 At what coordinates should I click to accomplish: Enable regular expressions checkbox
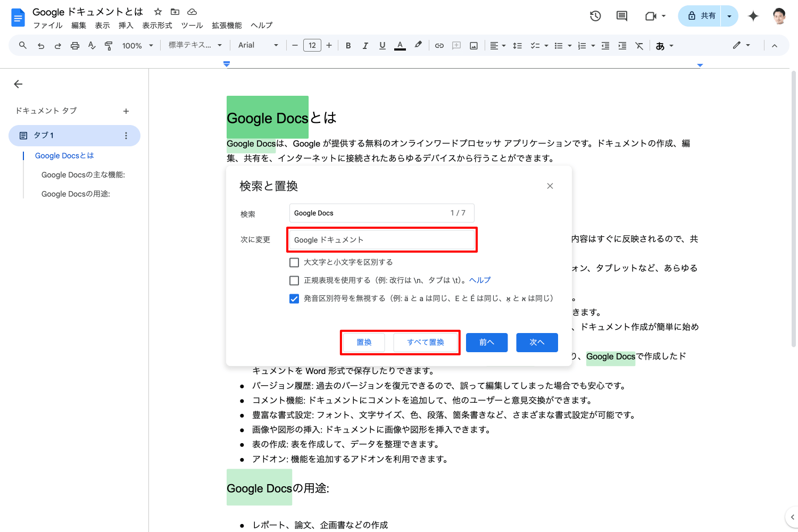coord(294,280)
